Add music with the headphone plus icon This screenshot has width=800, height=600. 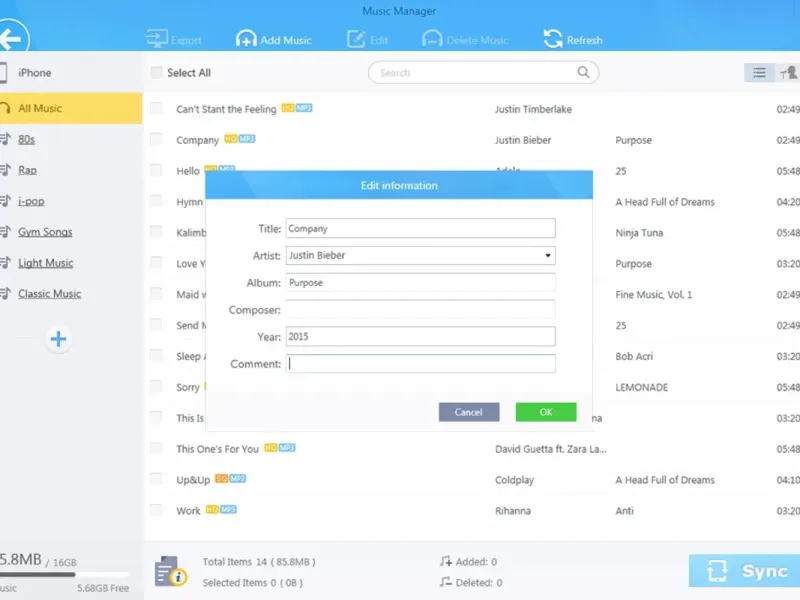pos(246,39)
